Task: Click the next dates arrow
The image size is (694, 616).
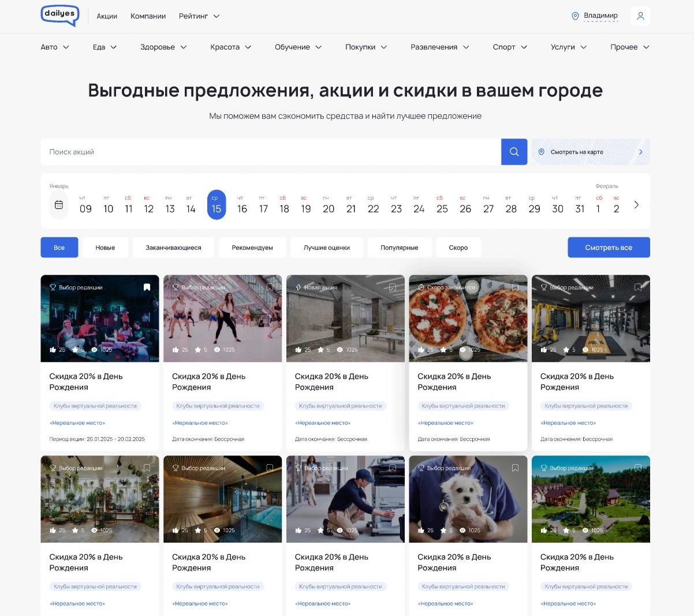Action: point(636,205)
